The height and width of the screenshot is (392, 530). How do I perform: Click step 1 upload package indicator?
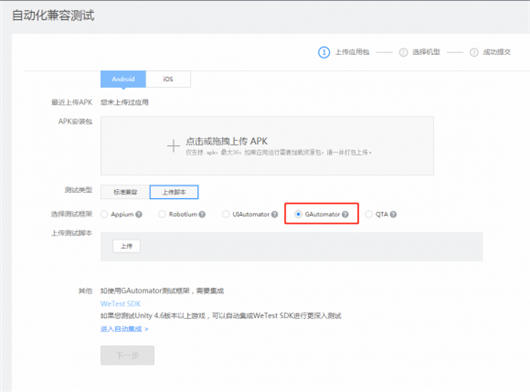tap(344, 52)
